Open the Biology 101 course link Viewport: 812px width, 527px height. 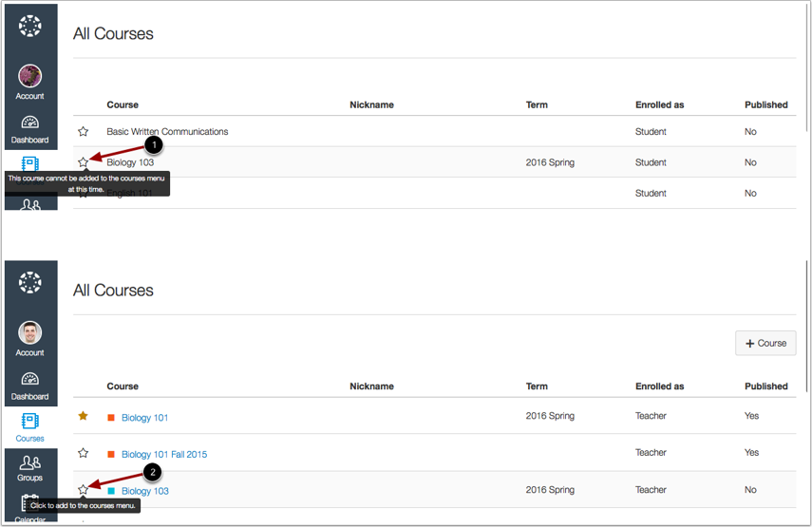145,418
